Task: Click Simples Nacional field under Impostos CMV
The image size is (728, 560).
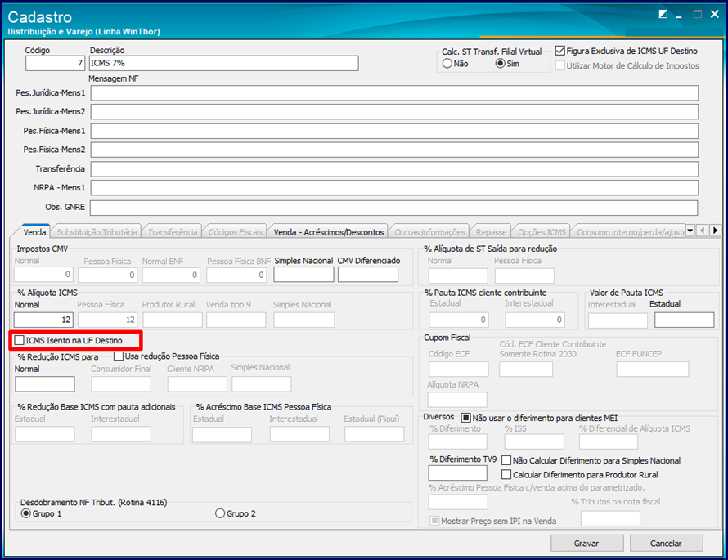Action: (x=303, y=275)
